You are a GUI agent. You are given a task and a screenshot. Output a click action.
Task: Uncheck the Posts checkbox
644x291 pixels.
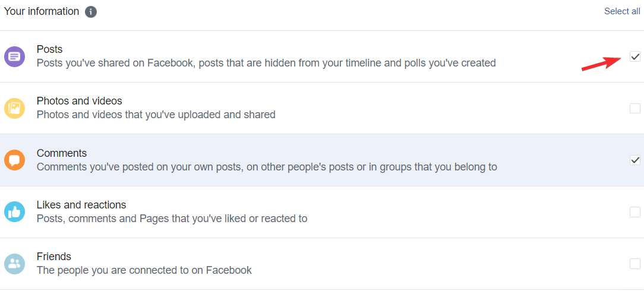pos(635,56)
